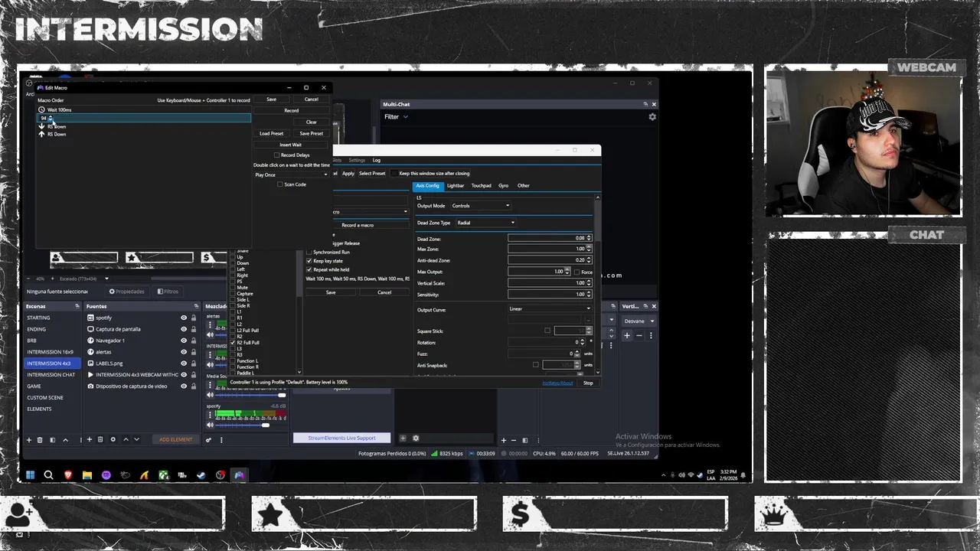Delete the selected scene with the Escenas trash icon
Image resolution: width=980 pixels, height=551 pixels.
pyautogui.click(x=40, y=439)
